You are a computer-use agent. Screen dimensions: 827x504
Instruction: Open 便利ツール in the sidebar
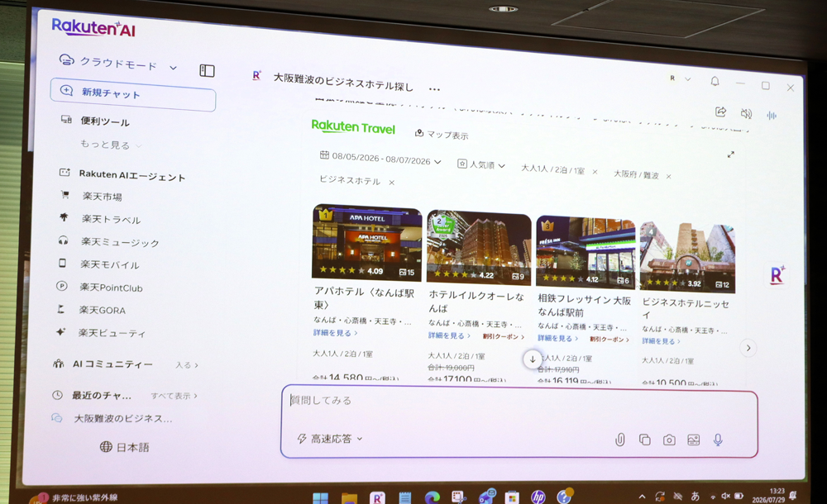[x=105, y=121]
